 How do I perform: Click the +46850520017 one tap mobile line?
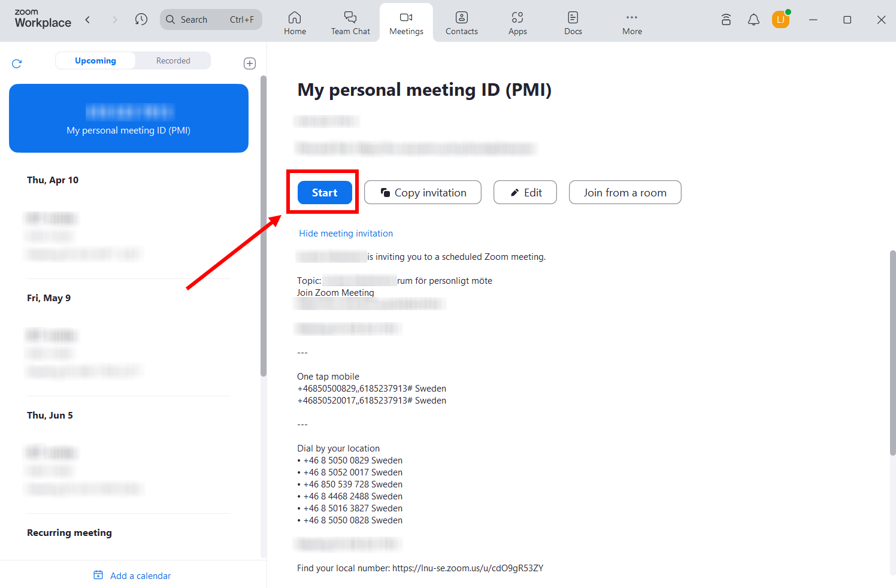pyautogui.click(x=371, y=401)
